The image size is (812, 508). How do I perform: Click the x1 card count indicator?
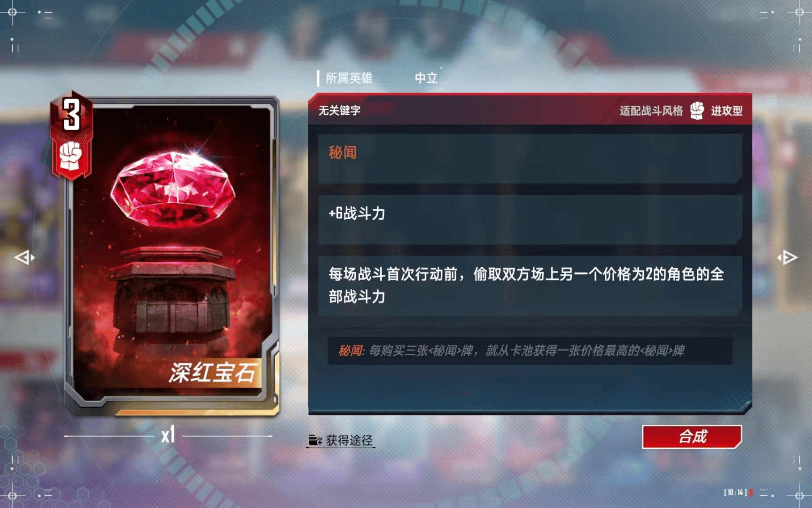click(x=168, y=435)
